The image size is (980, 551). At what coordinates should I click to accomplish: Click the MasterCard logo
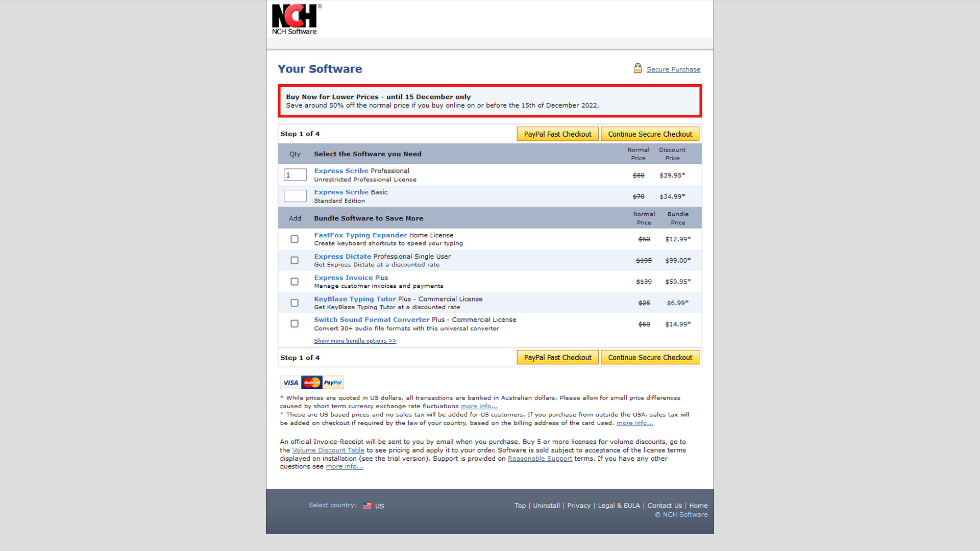click(x=311, y=383)
